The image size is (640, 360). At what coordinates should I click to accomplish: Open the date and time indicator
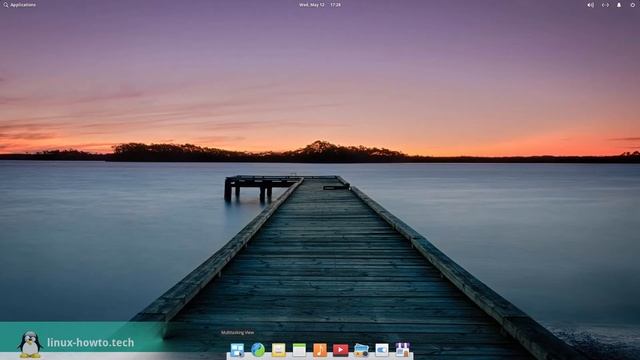point(320,5)
